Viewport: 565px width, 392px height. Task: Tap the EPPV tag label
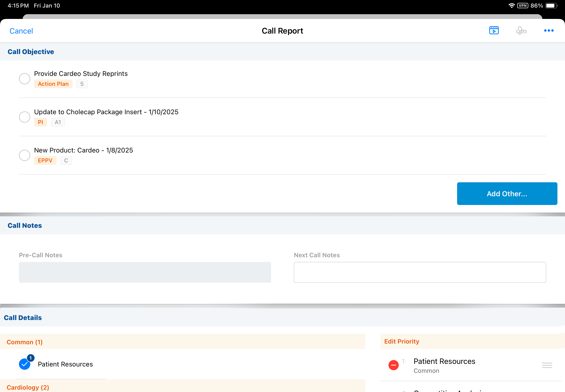(45, 161)
